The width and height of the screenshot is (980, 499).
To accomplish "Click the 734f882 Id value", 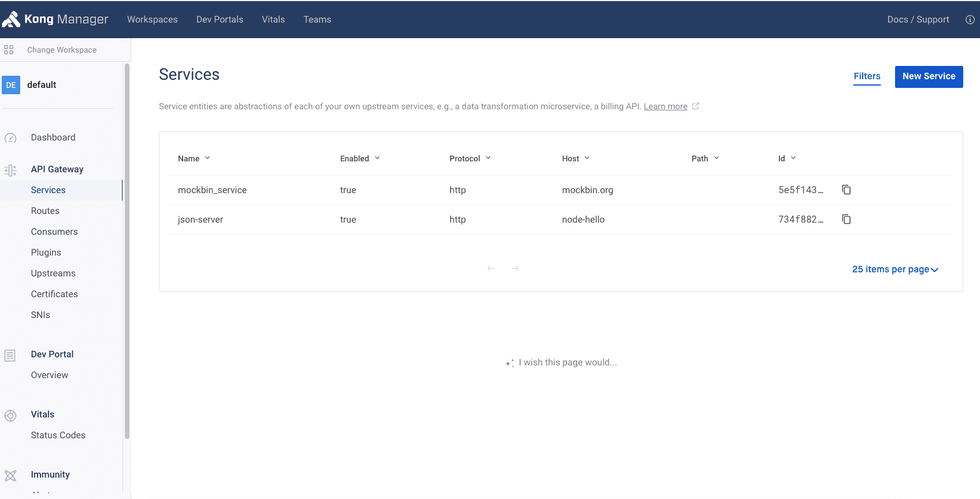I will point(801,220).
